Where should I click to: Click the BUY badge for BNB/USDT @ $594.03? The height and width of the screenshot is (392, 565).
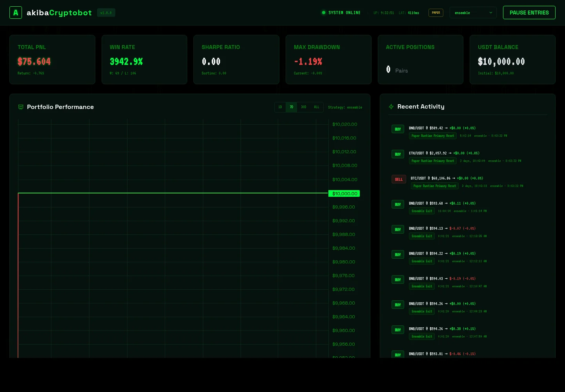pos(398,279)
